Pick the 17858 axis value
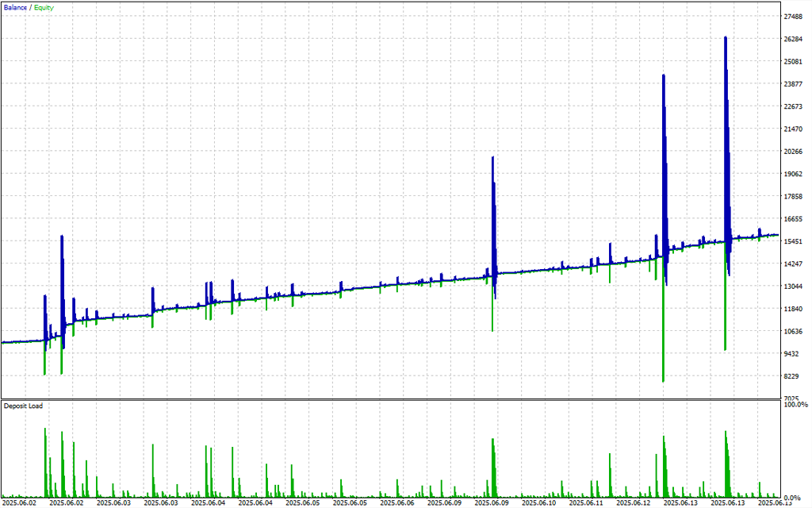The height and width of the screenshot is (508, 812). (x=794, y=197)
